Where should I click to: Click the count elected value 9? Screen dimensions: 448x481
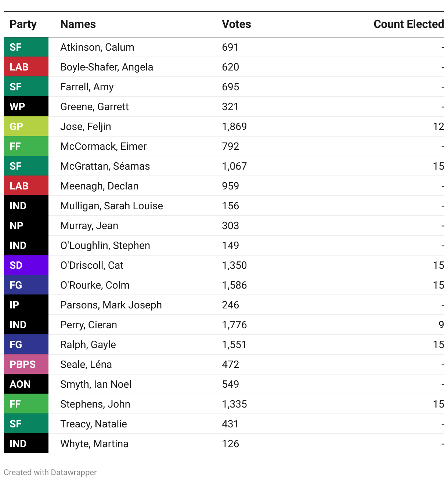(x=441, y=325)
